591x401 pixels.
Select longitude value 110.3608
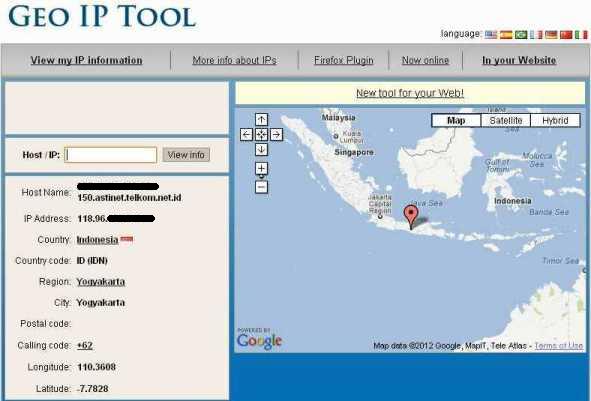(96, 367)
